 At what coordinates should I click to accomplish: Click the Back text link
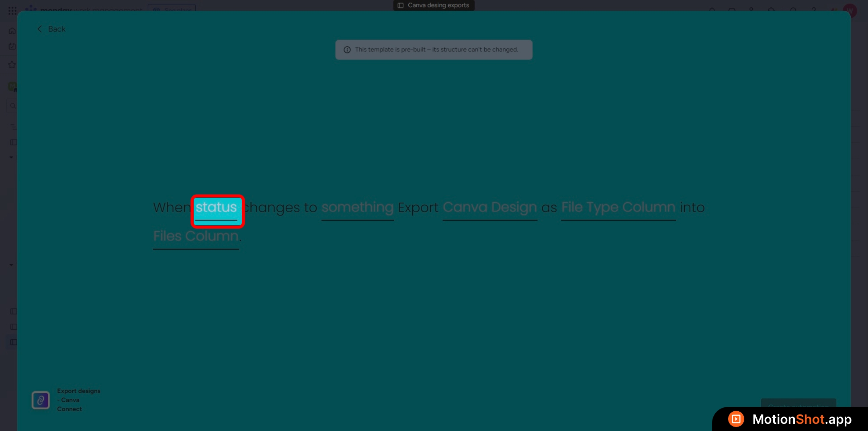click(x=57, y=29)
